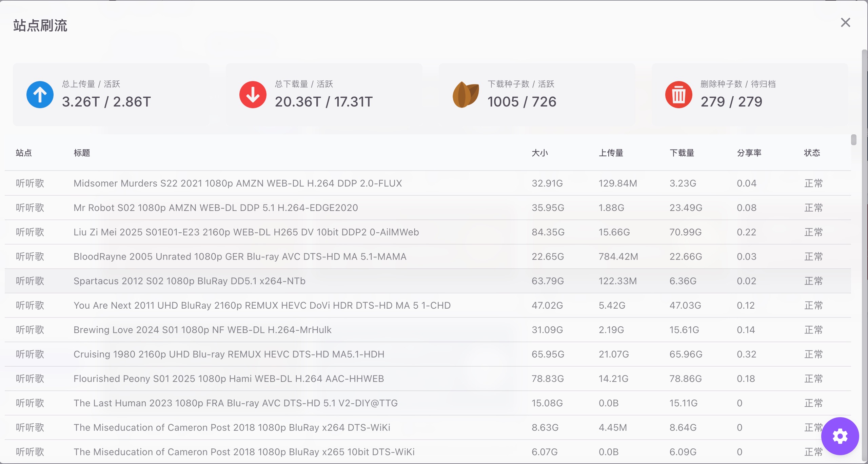Click the 下载量 column header

coord(682,153)
